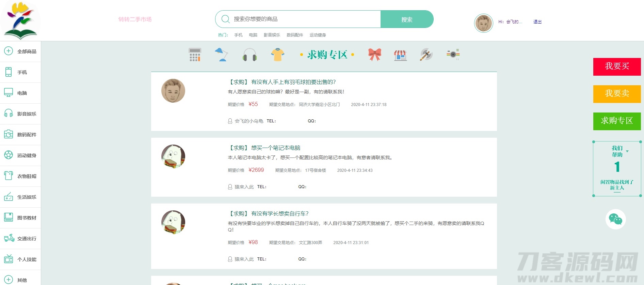Click the calculator icon in category bar
Screen dimensions: 644x285
195,55
